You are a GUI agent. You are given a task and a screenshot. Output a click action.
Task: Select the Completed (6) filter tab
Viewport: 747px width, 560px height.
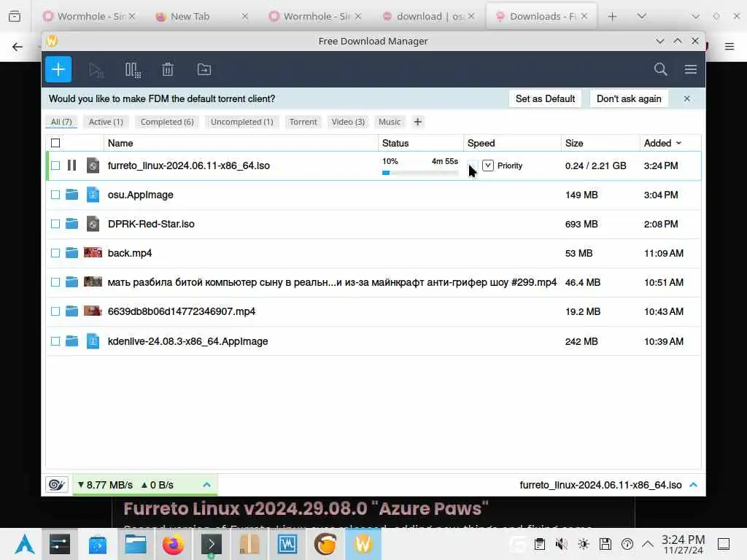[167, 122]
